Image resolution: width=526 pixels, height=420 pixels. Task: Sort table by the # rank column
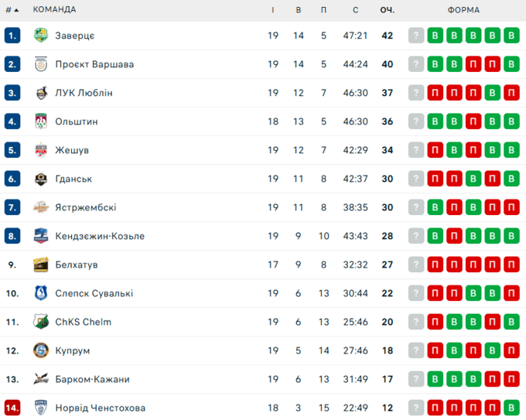coord(12,10)
